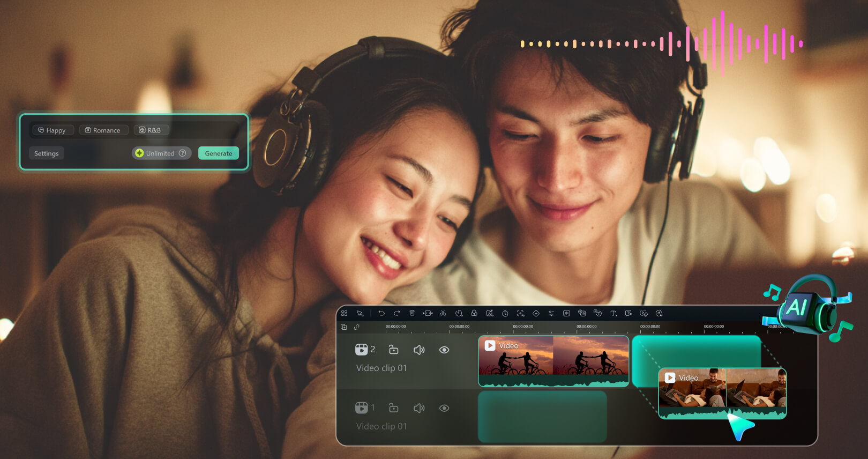Click the undo arrow in timeline toolbar
Image resolution: width=868 pixels, height=459 pixels.
tap(381, 313)
